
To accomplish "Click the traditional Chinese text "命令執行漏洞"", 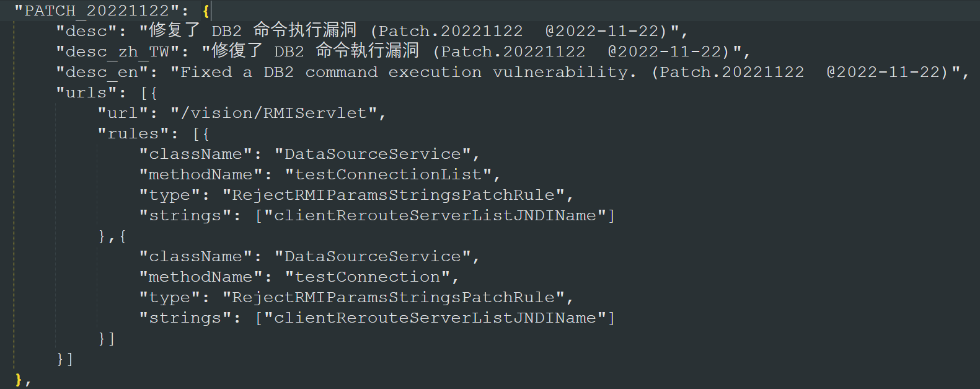I will (x=368, y=51).
